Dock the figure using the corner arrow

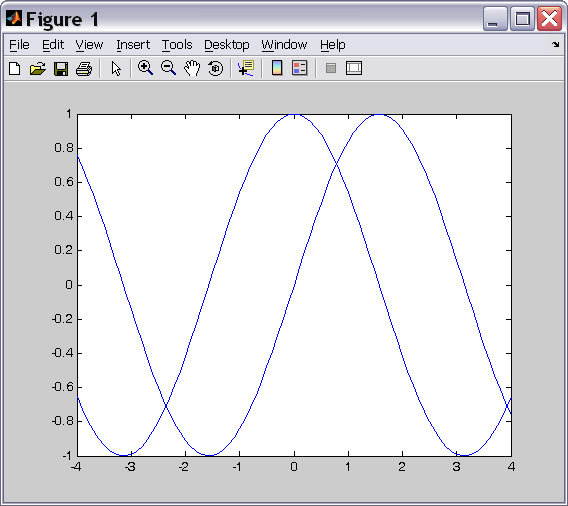556,45
